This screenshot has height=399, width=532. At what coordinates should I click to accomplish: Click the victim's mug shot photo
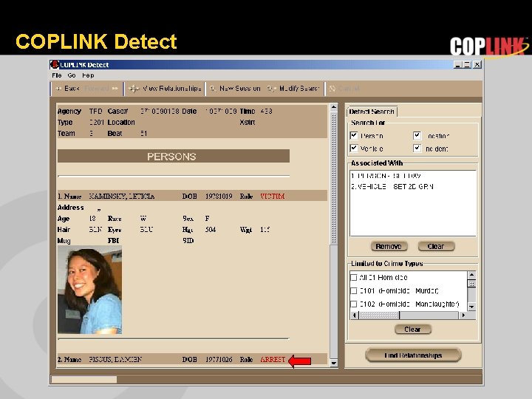(89, 290)
